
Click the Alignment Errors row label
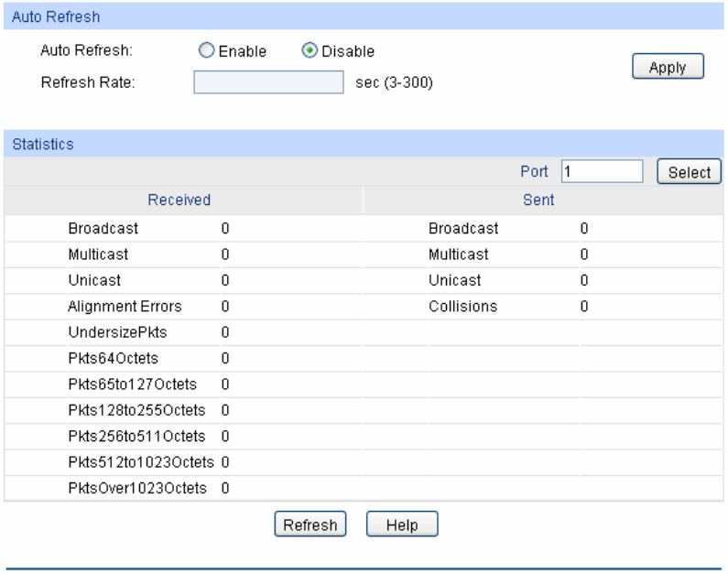pyautogui.click(x=125, y=306)
